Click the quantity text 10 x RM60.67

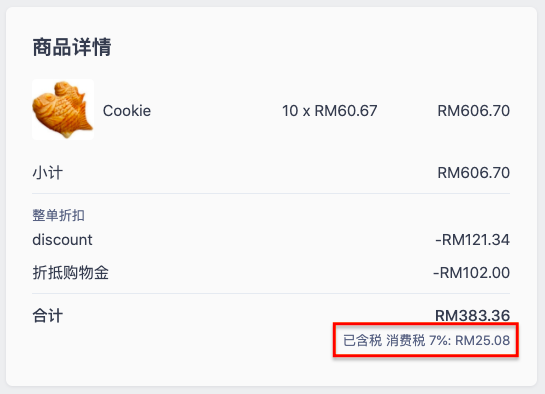330,111
